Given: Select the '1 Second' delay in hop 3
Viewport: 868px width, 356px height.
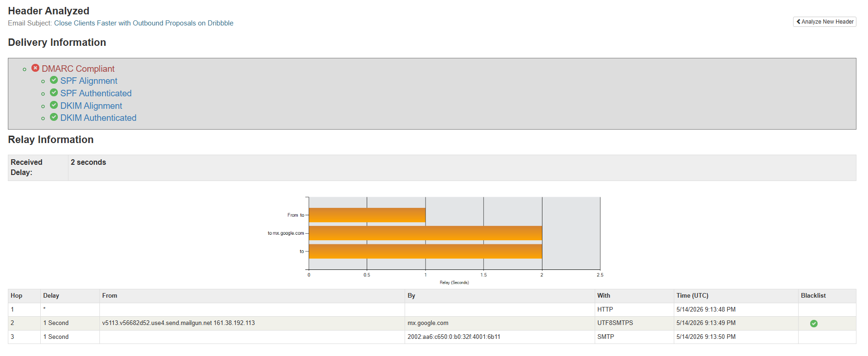Looking at the screenshot, I should coord(56,337).
